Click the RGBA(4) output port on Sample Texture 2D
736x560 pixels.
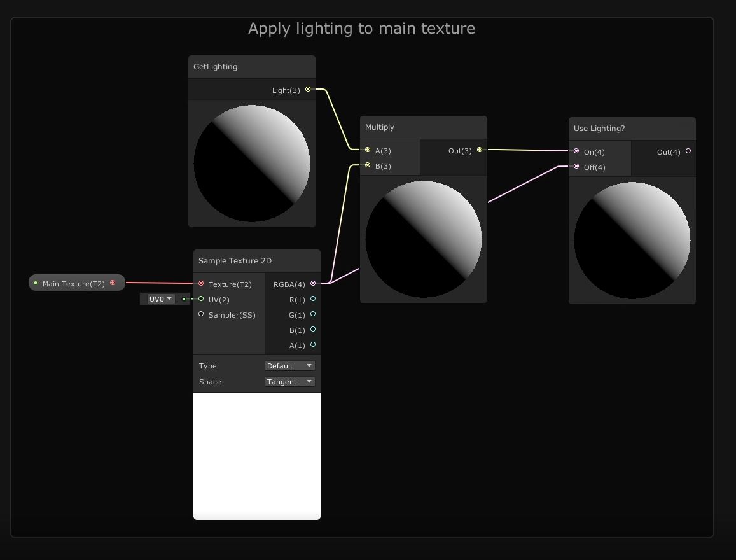tap(313, 284)
